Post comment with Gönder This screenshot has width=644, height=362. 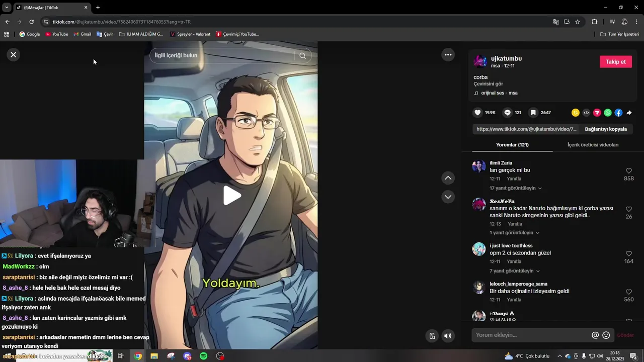click(x=625, y=335)
